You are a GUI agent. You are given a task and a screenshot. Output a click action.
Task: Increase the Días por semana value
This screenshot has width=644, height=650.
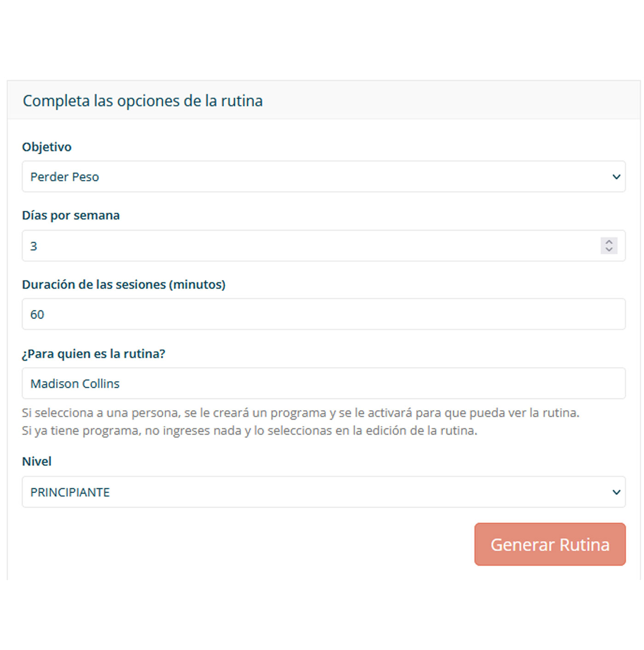[x=609, y=242]
